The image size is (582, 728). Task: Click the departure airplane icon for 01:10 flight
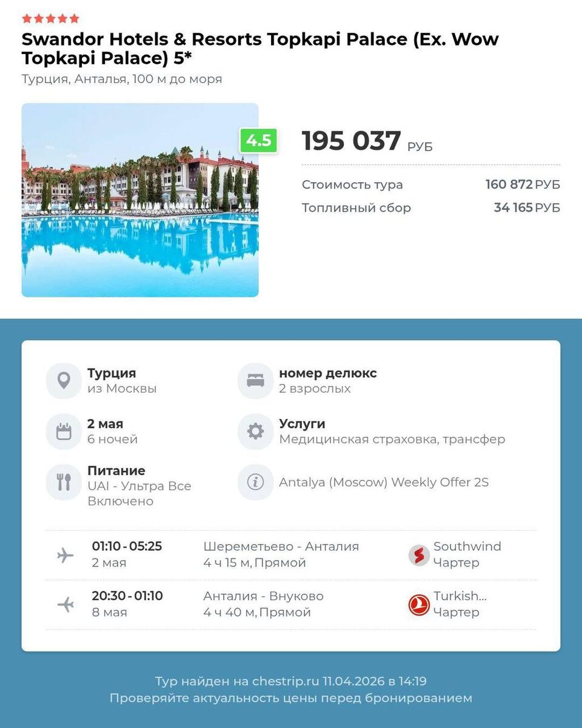65,555
